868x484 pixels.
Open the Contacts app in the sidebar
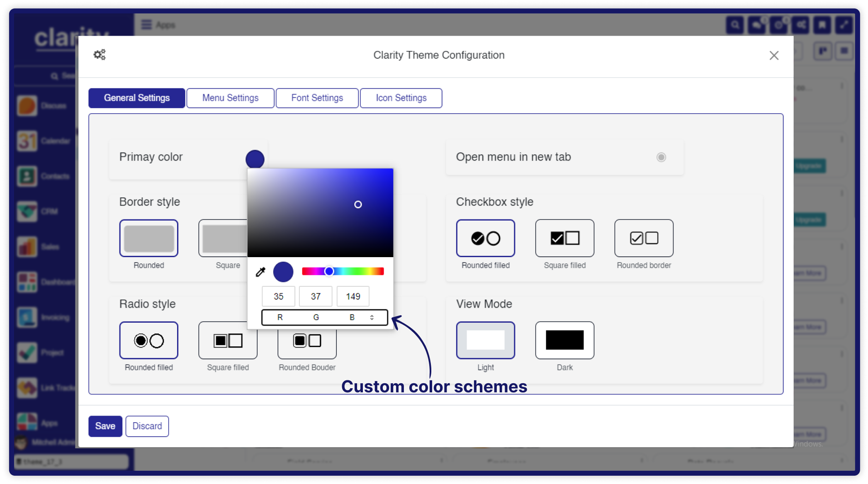click(x=27, y=176)
